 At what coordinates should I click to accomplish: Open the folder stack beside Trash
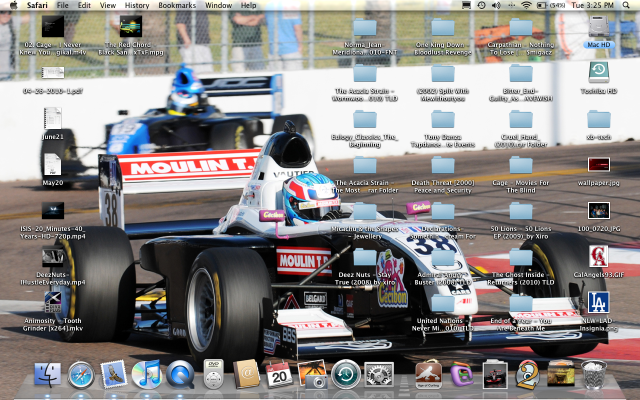click(x=561, y=373)
